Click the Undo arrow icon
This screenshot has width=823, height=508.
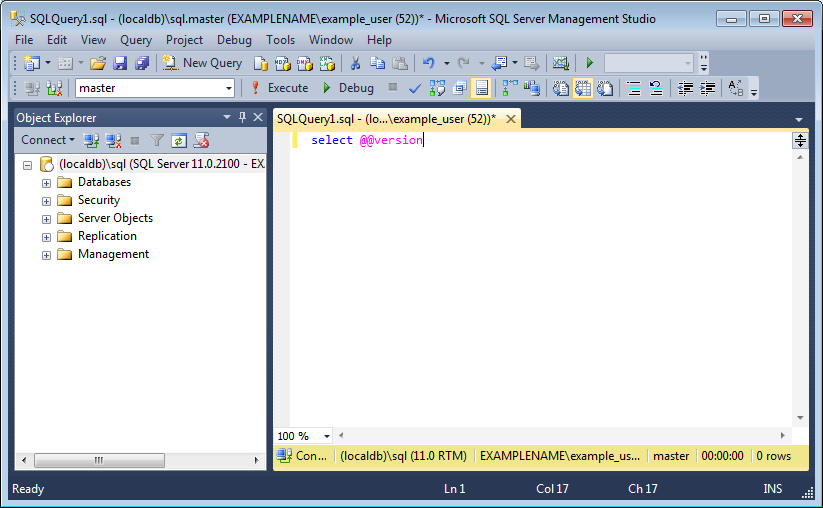(428, 64)
